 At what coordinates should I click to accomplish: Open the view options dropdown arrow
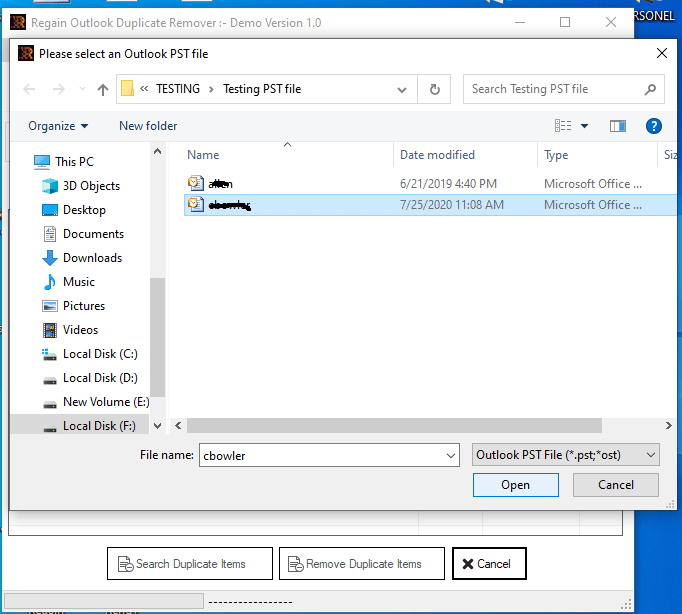tap(585, 126)
